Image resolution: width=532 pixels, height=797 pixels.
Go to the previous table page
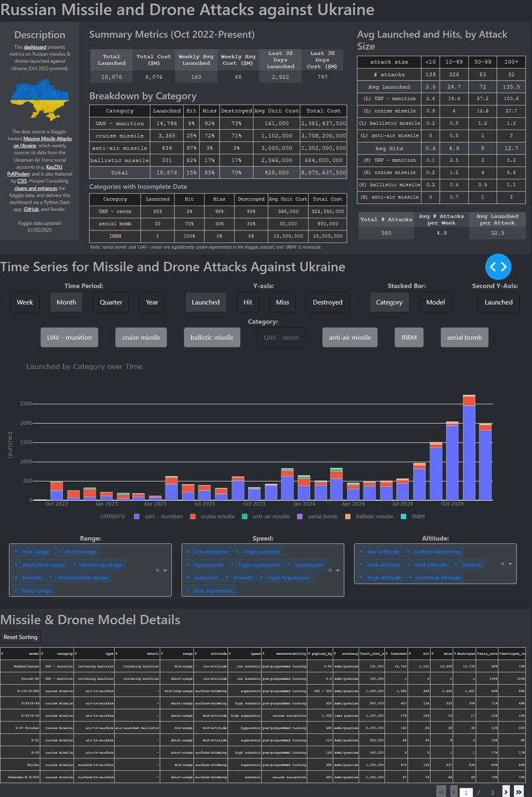point(454,791)
